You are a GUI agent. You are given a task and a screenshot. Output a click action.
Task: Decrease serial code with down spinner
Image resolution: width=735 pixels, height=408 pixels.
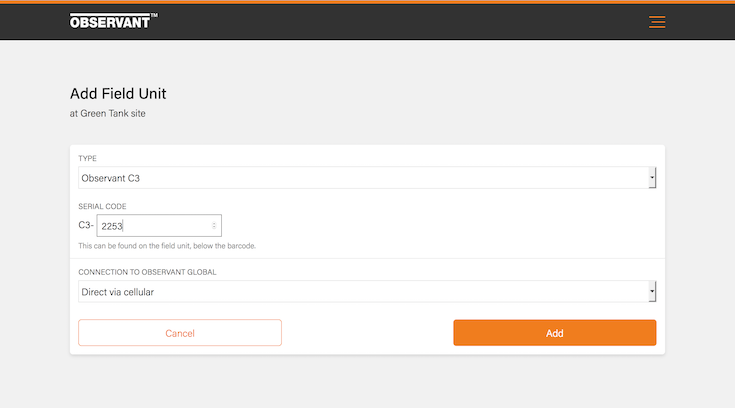click(213, 229)
